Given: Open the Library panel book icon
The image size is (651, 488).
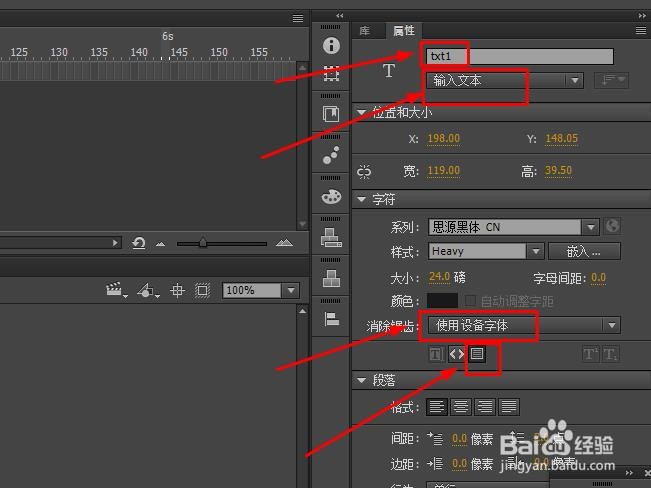Looking at the screenshot, I should coord(331,114).
